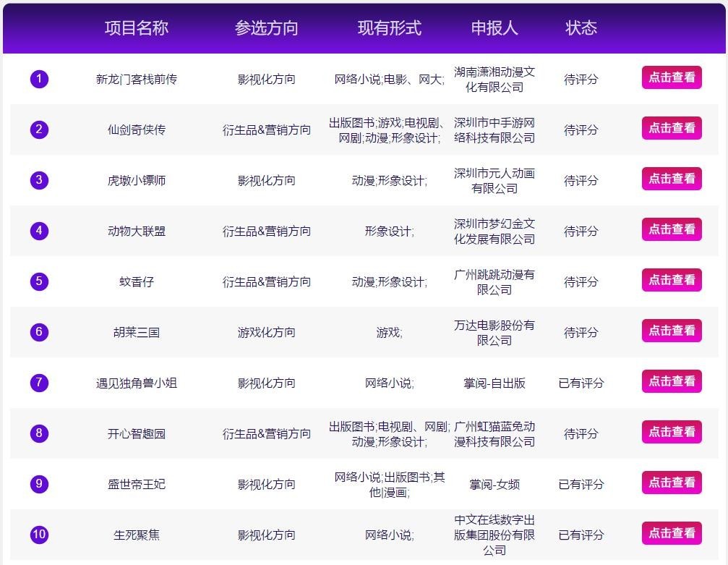Click 影视化方向 in 虎墩小镖师 row
The width and height of the screenshot is (728, 565).
[267, 180]
